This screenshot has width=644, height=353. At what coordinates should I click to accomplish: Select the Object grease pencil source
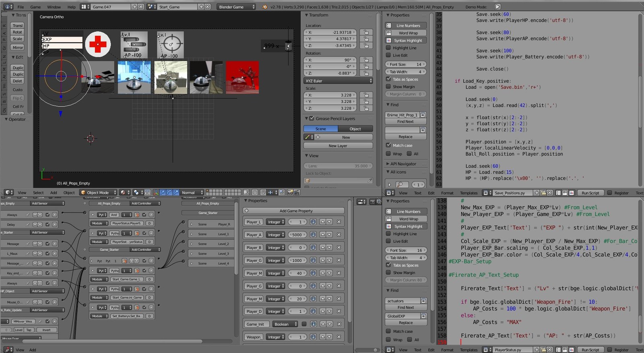[x=355, y=129]
